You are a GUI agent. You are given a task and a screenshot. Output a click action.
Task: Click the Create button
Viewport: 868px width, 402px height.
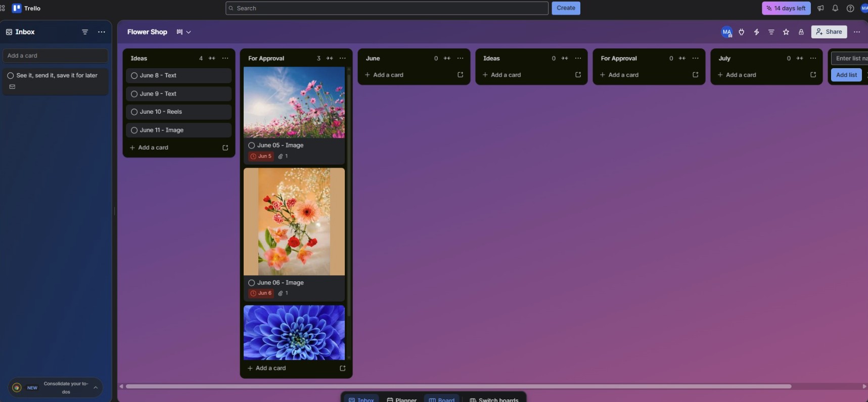click(566, 8)
